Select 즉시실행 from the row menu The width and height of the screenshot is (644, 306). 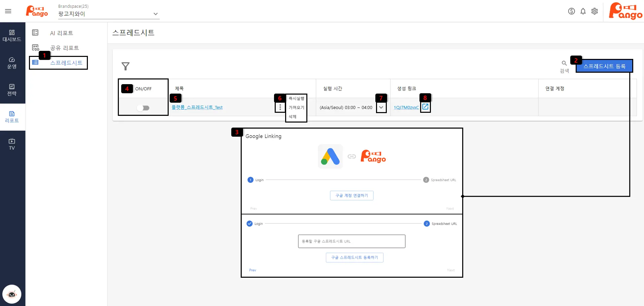pyautogui.click(x=296, y=98)
